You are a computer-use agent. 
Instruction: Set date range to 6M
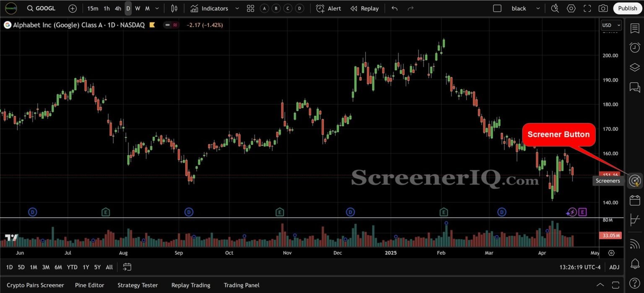coord(58,267)
